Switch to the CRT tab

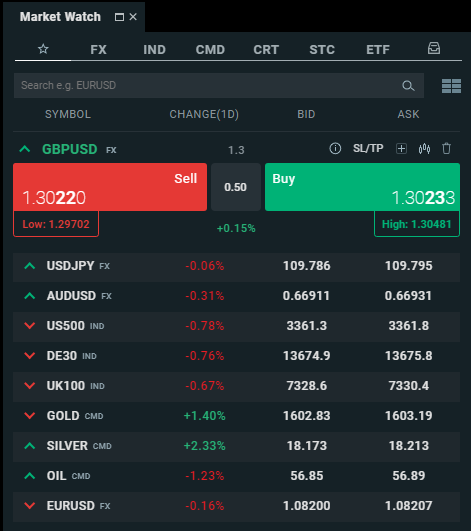pyautogui.click(x=266, y=50)
